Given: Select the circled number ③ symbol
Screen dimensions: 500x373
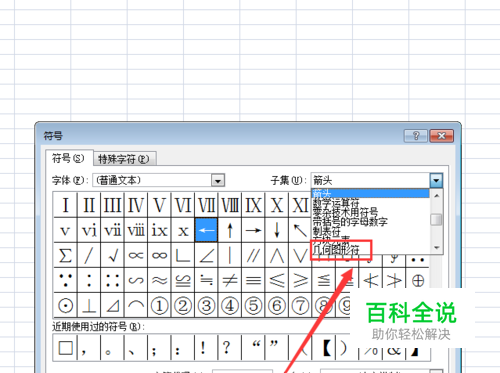Looking at the screenshot, I should pyautogui.click(x=206, y=305).
